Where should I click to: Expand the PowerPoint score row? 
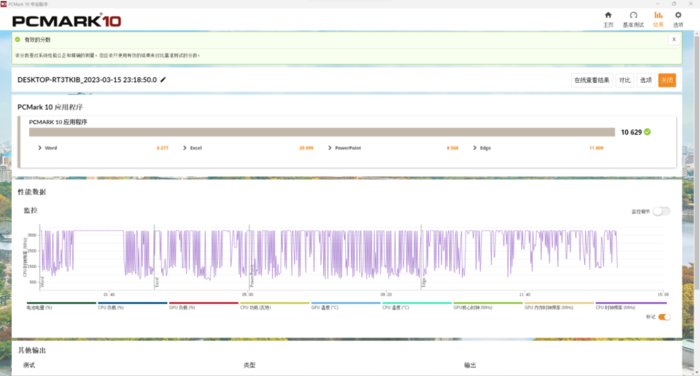pyautogui.click(x=330, y=148)
